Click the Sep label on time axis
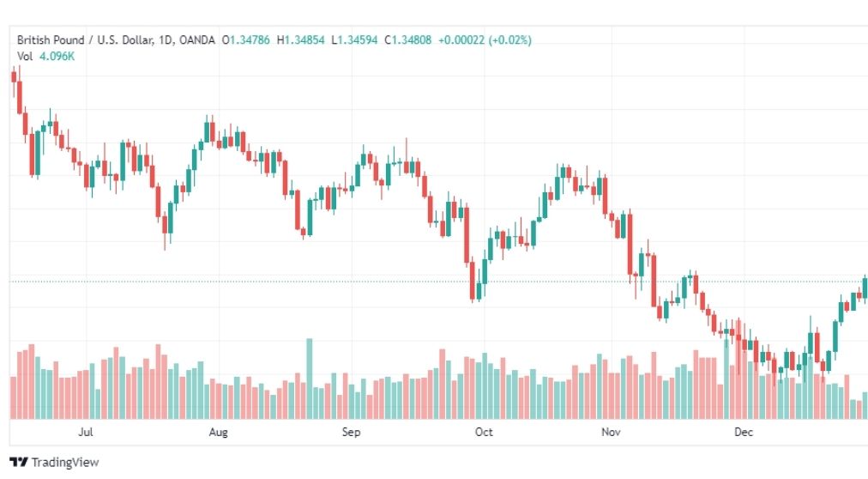868x479 pixels. coord(351,432)
